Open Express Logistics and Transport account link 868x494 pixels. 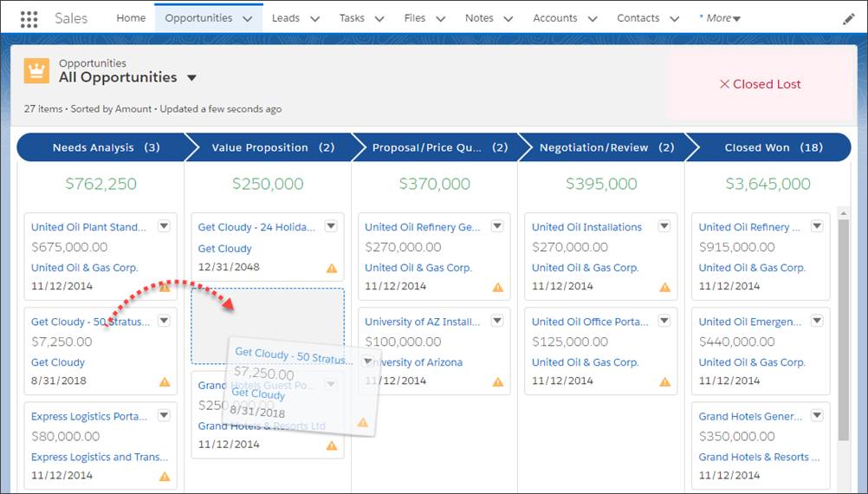(100, 457)
